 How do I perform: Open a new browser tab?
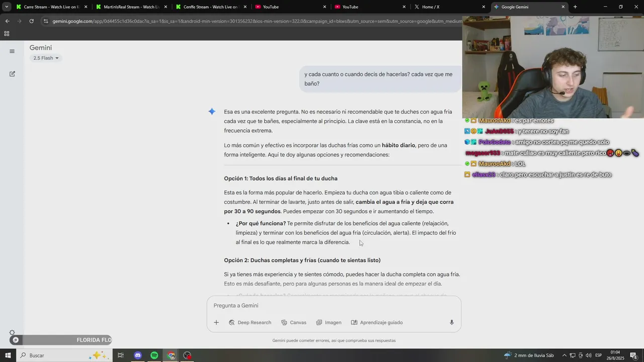pos(575,7)
